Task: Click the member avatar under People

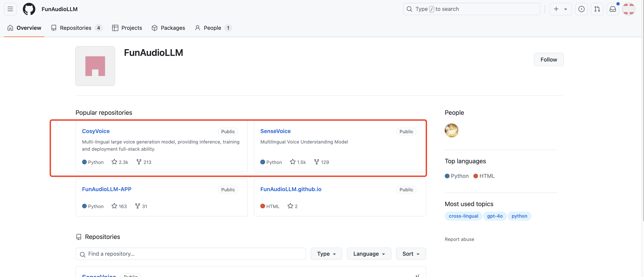Action: pos(451,130)
